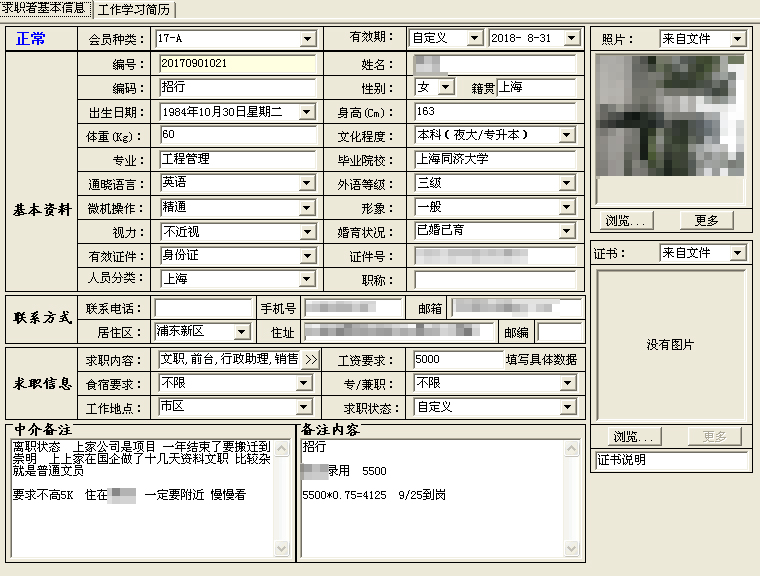760x576 pixels.
Task: Click 更多 button under the photo
Action: click(706, 221)
